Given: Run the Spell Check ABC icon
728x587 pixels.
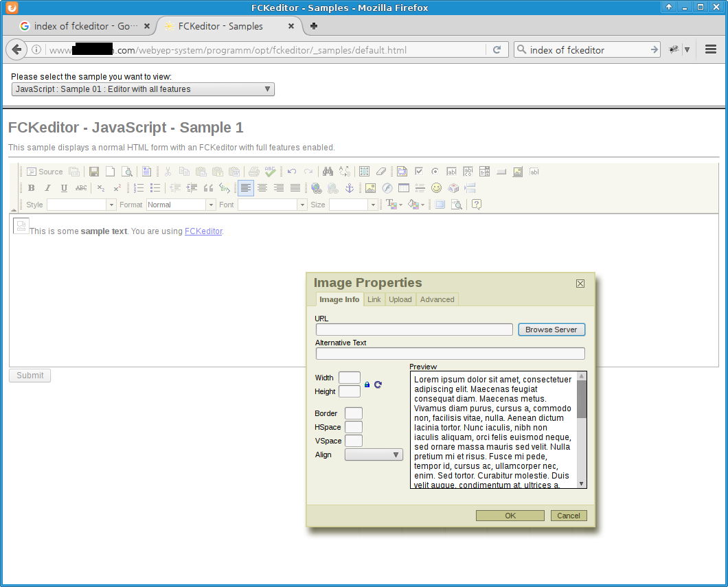Looking at the screenshot, I should 270,172.
